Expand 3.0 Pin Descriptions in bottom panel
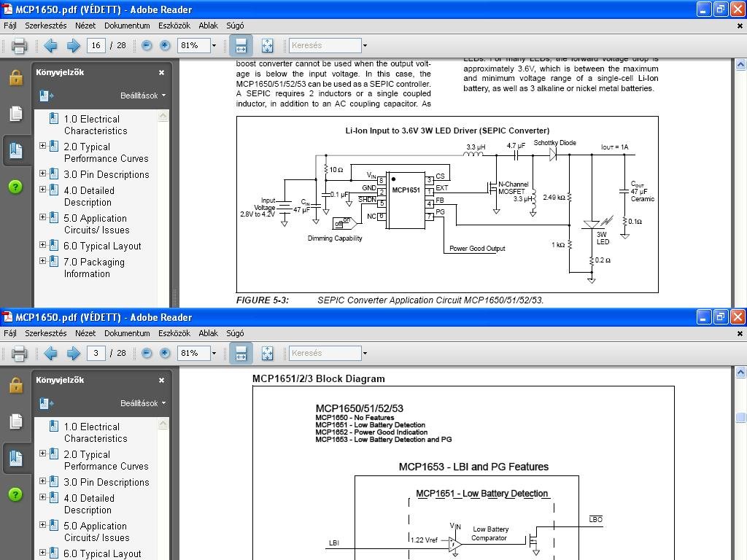 click(x=42, y=481)
